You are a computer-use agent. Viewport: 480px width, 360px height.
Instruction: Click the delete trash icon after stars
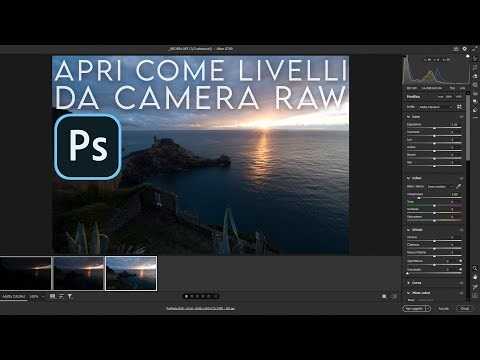pyautogui.click(x=216, y=296)
